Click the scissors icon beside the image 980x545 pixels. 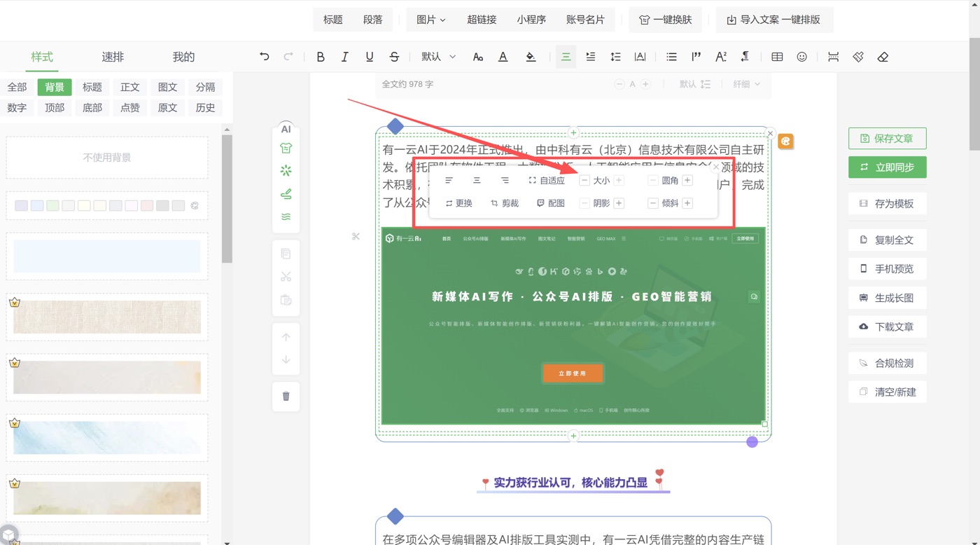pyautogui.click(x=356, y=236)
